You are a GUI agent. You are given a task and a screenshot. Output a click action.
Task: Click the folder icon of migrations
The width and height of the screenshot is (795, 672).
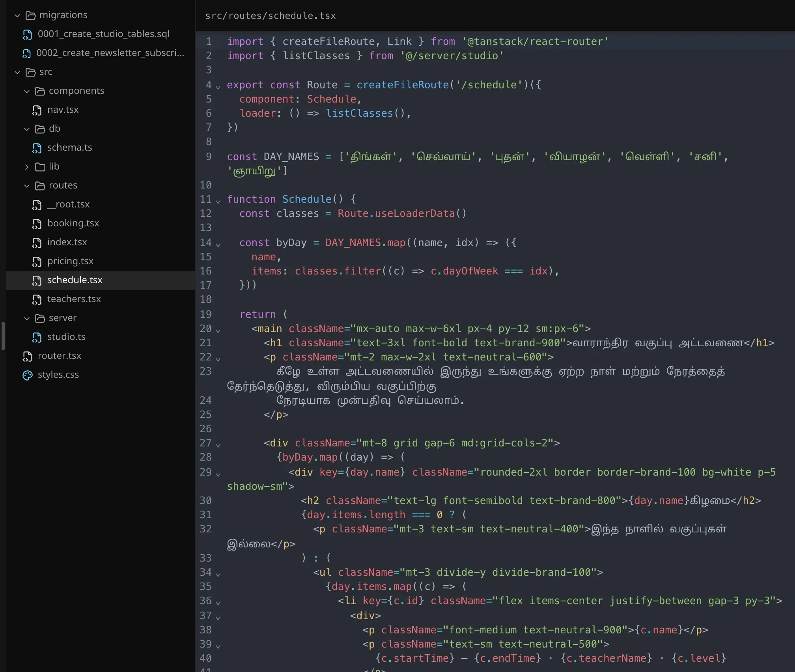point(30,15)
